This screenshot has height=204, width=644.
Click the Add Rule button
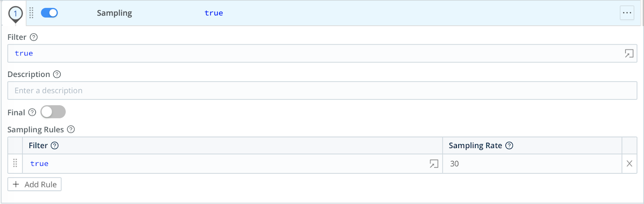tap(35, 185)
